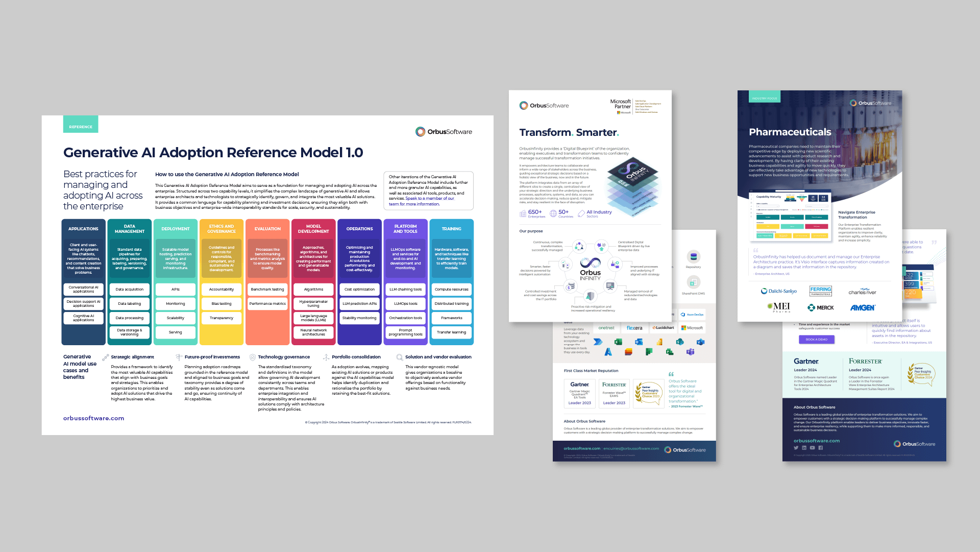Image resolution: width=980 pixels, height=552 pixels.
Task: Click the BOOK A DEMO button
Action: coord(817,340)
